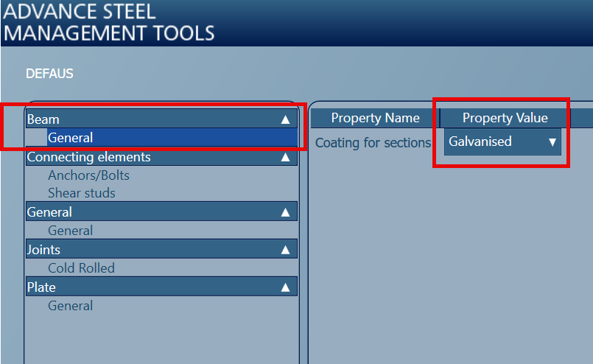
Task: Collapse Connecting elements category arrow
Action: coord(285,157)
